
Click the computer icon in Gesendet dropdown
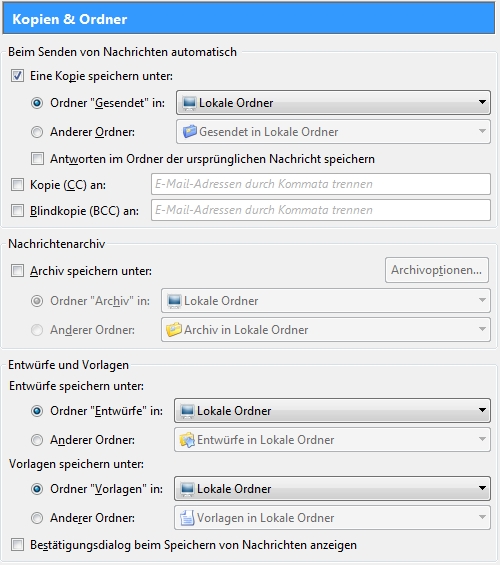(189, 103)
